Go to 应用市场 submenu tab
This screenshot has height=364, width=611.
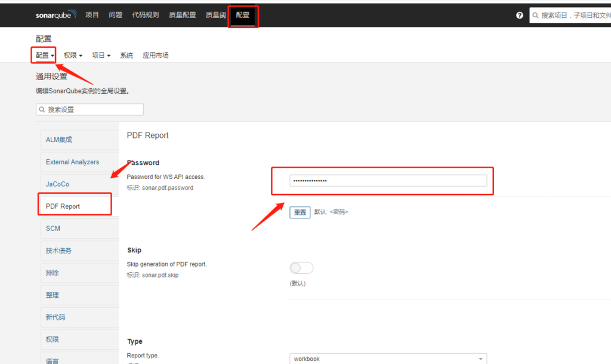click(156, 55)
